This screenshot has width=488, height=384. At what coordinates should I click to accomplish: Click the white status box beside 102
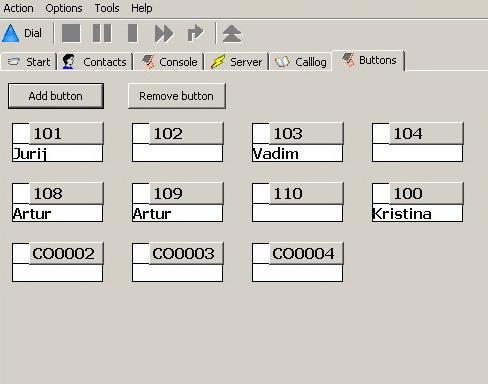(141, 134)
